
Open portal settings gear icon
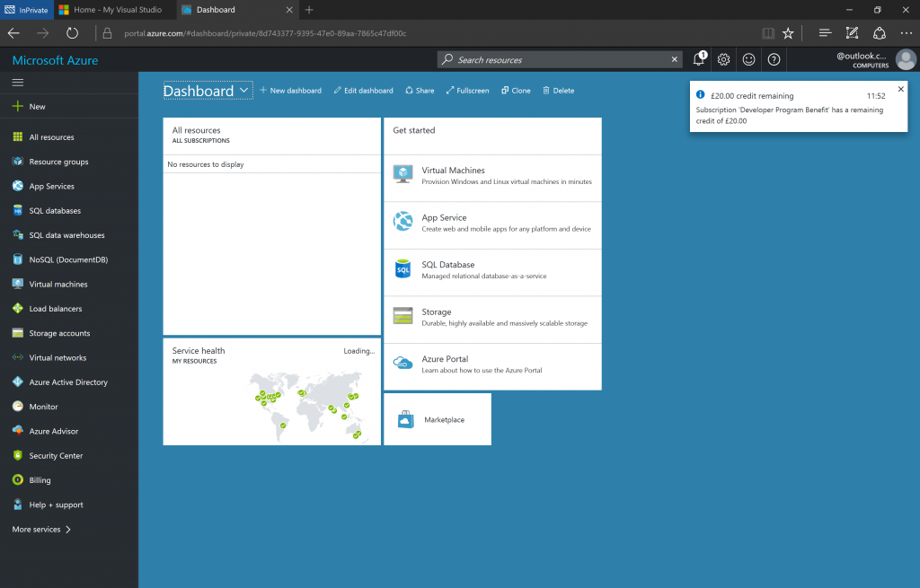(x=723, y=59)
